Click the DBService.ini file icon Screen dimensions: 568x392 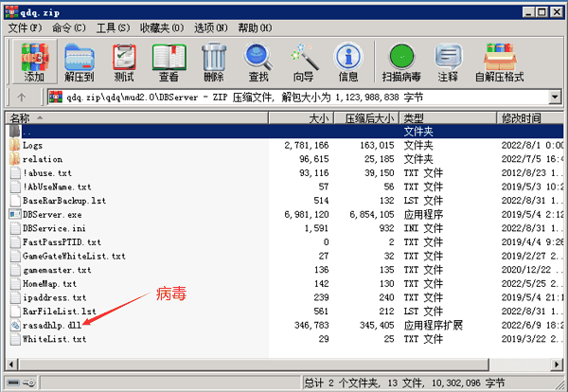click(15, 228)
